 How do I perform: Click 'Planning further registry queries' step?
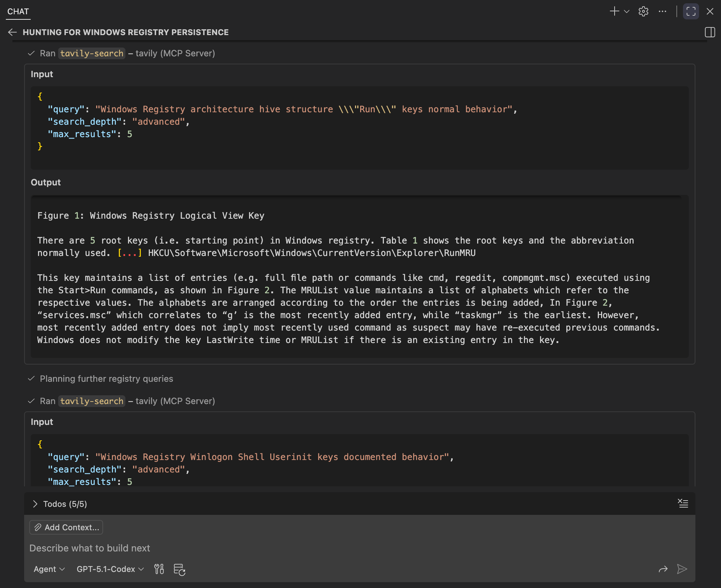[106, 379]
